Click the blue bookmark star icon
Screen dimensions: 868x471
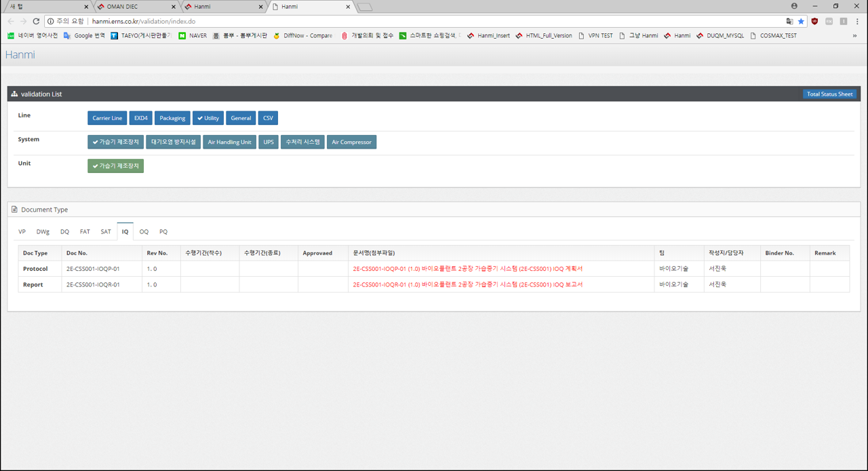801,21
